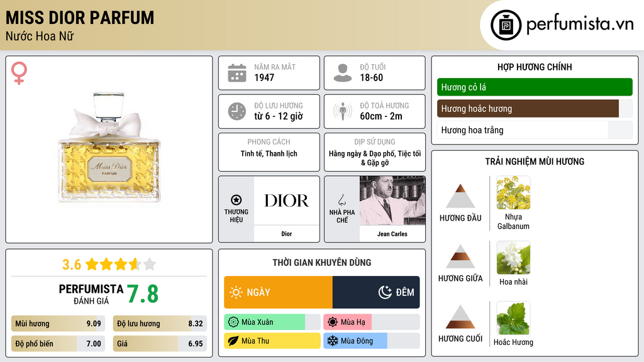The image size is (644, 362).
Task: Click the dark Đêm nighttime bar
Action: 376,292
